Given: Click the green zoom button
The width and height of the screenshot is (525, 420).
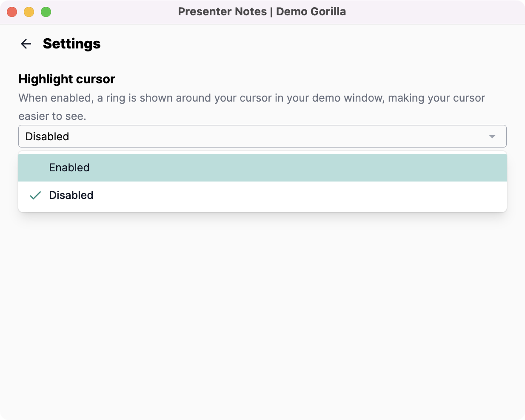Looking at the screenshot, I should [46, 12].
